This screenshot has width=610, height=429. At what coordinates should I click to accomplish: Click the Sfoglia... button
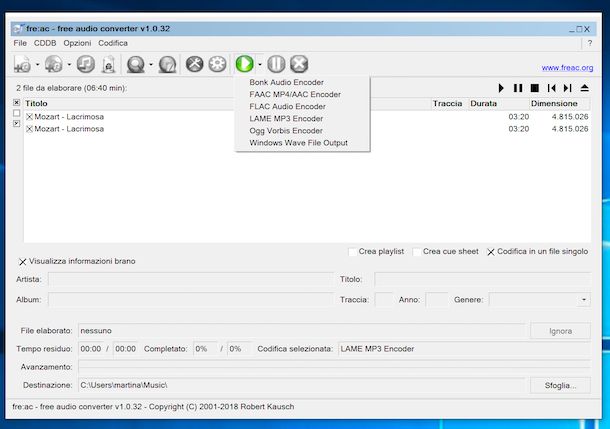(560, 385)
